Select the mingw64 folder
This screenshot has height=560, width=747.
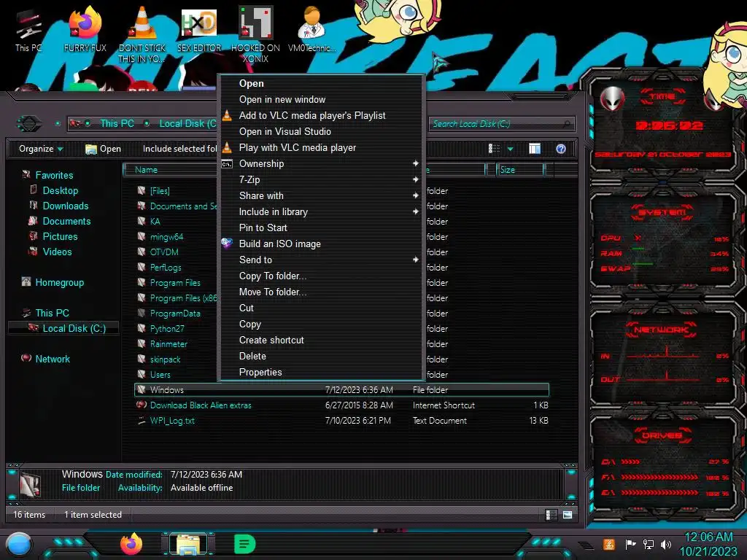click(166, 237)
